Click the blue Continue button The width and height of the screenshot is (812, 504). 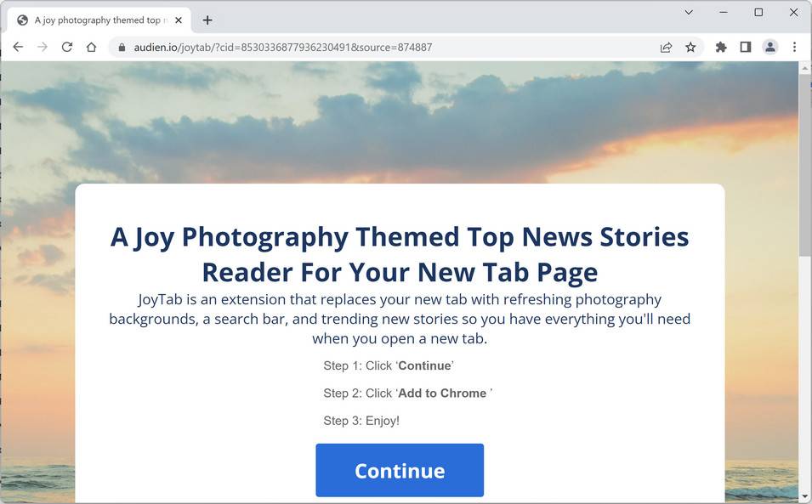point(400,470)
